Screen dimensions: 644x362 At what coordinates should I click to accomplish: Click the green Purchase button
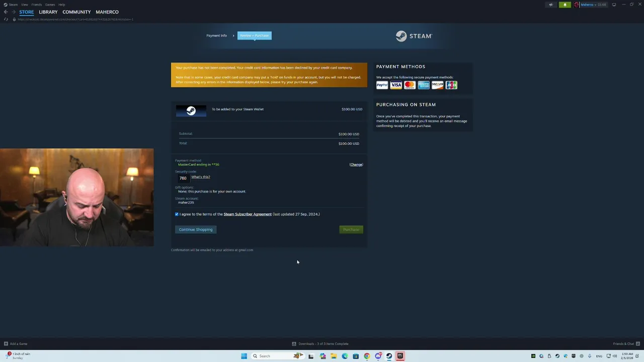pos(351,229)
